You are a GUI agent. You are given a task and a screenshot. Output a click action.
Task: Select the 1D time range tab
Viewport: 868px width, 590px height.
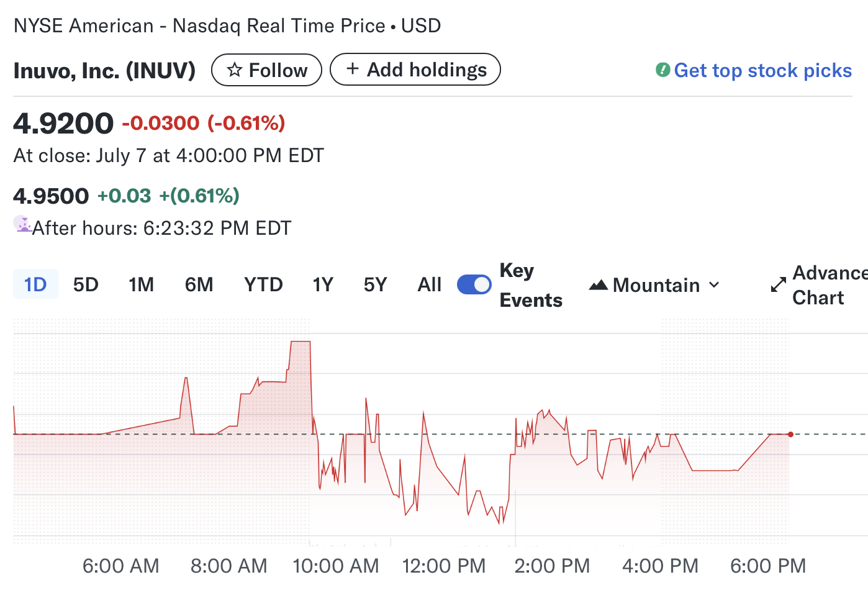click(35, 284)
